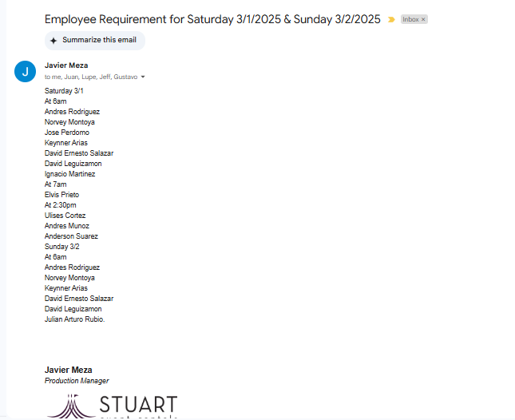Viewport: 515px width, 420px height.
Task: Click the name Julian Arturo Rubio
Action: 74,319
